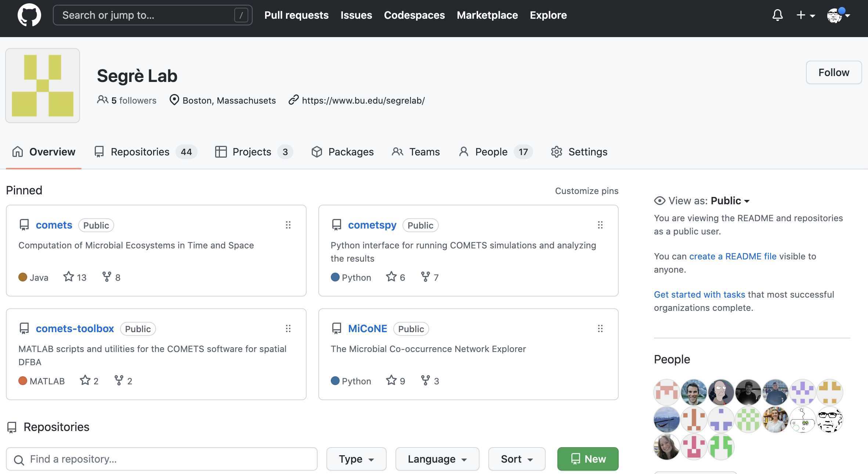Screen dimensions: 868x474
Task: Open the People tab
Action: [495, 152]
